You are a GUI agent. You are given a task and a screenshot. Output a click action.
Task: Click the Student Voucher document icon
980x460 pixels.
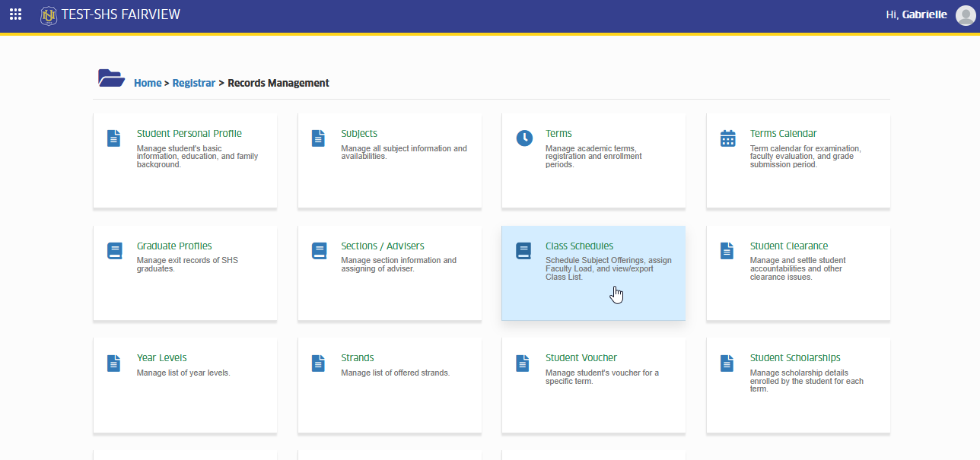click(x=522, y=363)
